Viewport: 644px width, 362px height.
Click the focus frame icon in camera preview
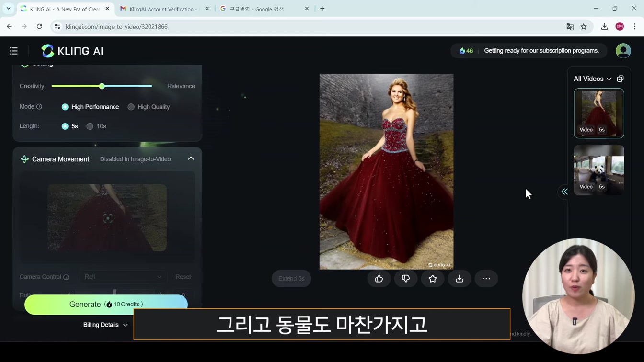pyautogui.click(x=108, y=218)
